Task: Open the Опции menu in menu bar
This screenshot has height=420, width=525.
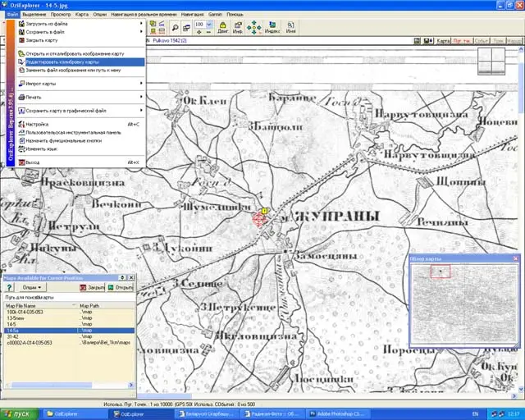Action: tap(99, 15)
